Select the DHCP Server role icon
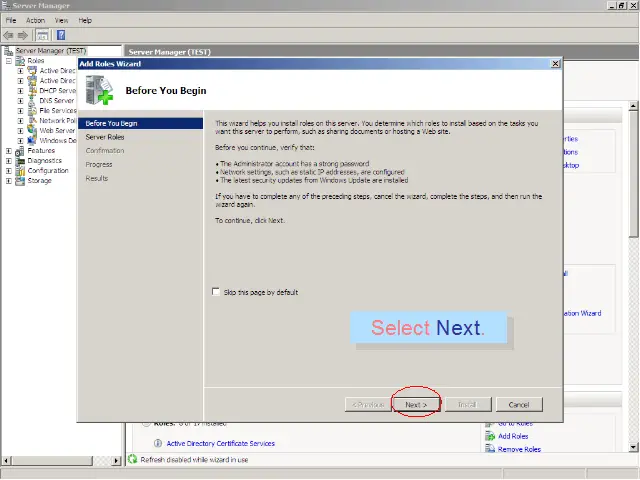This screenshot has height=480, width=640. pos(32,91)
